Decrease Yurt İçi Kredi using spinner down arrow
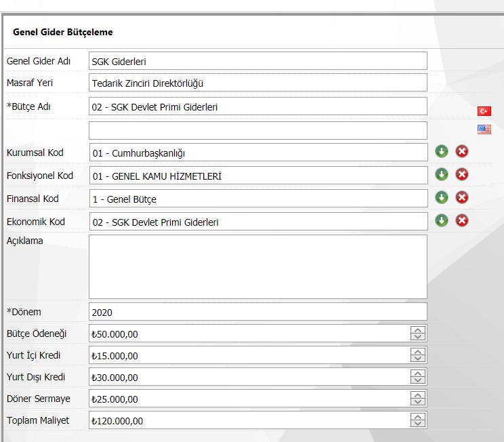The image size is (504, 442). click(x=419, y=359)
